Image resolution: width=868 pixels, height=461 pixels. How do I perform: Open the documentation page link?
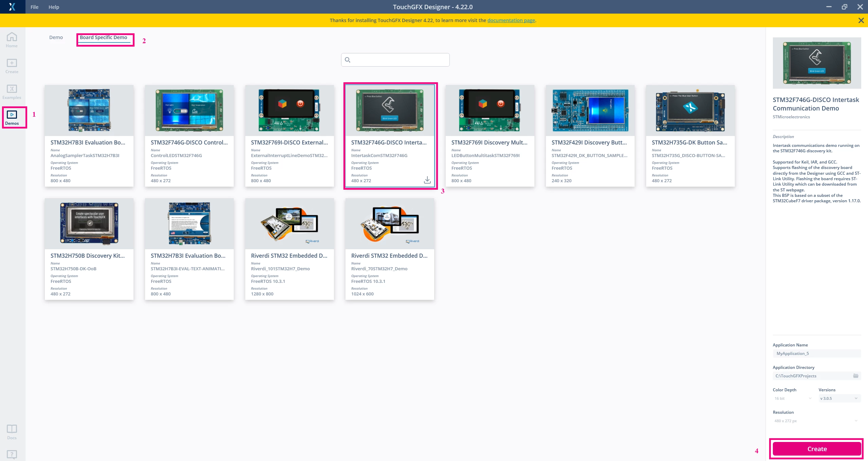[x=511, y=20]
